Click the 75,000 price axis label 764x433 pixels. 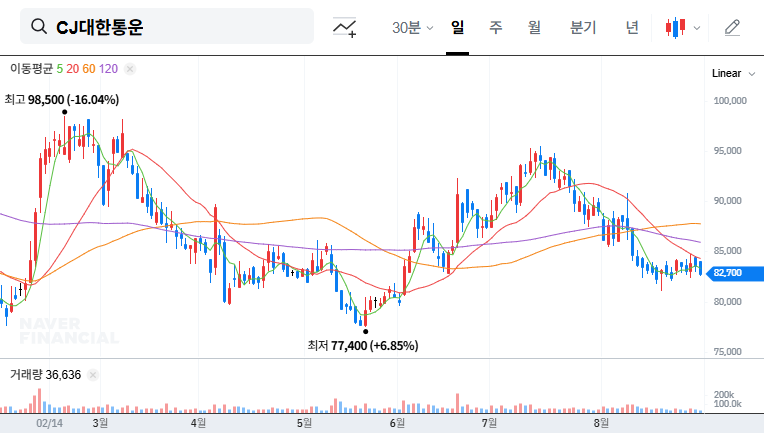click(727, 352)
